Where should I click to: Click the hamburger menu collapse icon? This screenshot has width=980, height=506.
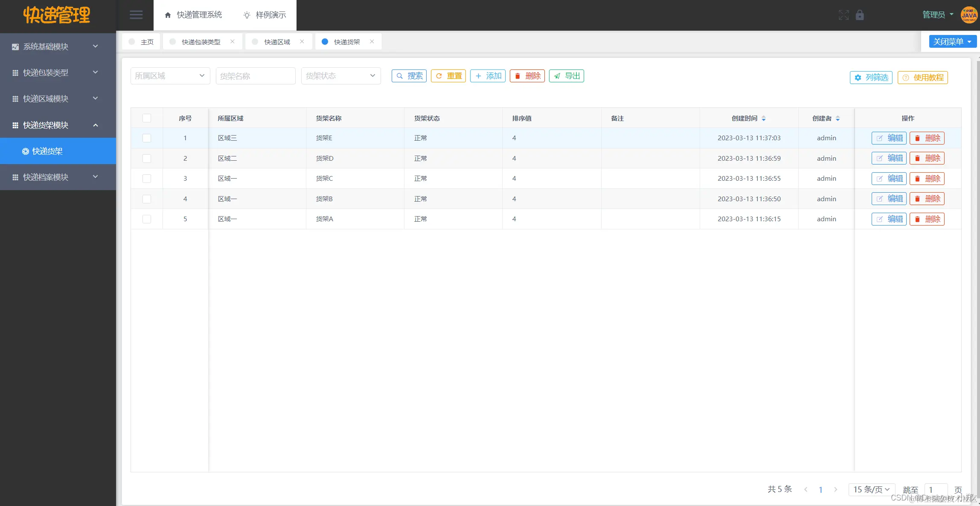pos(136,15)
